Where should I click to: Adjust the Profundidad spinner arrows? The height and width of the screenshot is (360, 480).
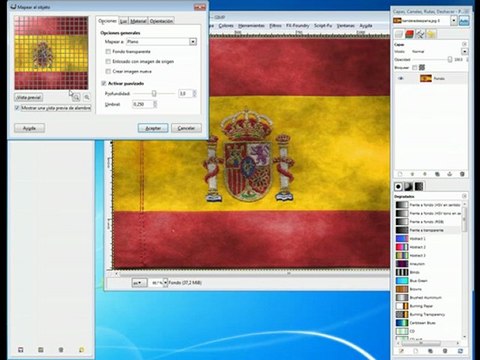(195, 94)
